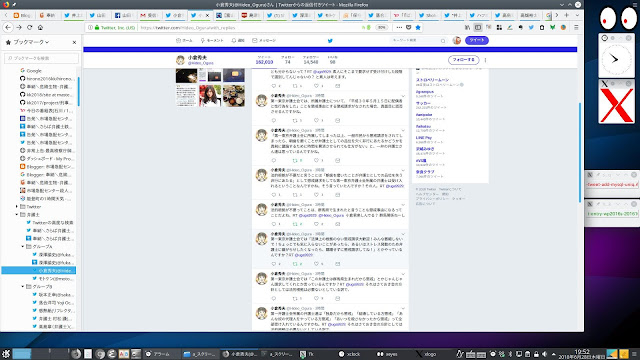Open Twitter Messages (メッセージ) navigation item
Image resolution: width=640 pixels, height=360 pixels.
coord(264,40)
